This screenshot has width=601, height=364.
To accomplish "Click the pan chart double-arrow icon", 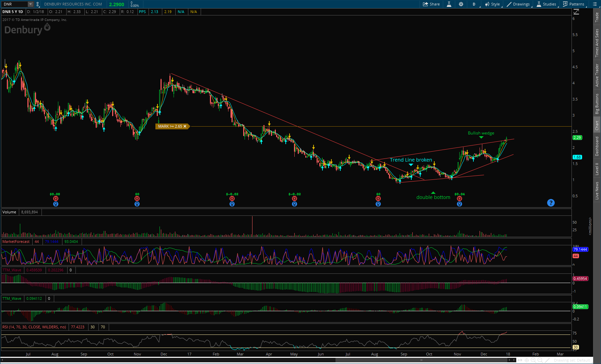I will (x=520, y=360).
